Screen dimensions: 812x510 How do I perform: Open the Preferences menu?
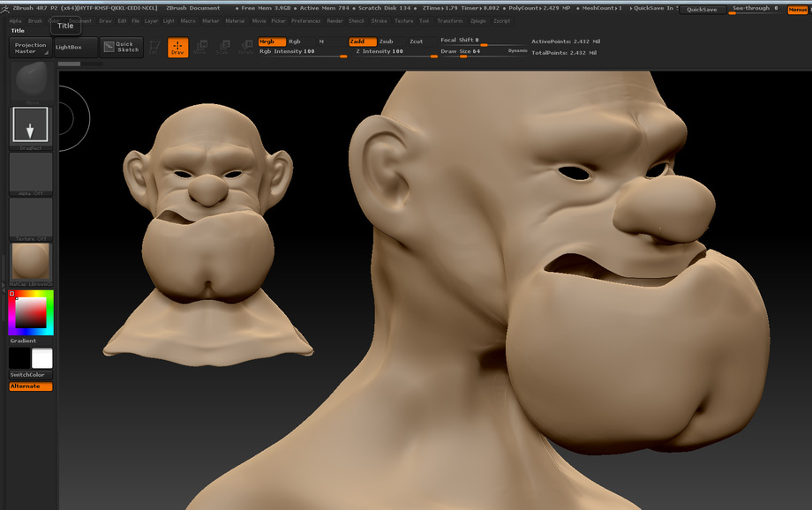(305, 21)
